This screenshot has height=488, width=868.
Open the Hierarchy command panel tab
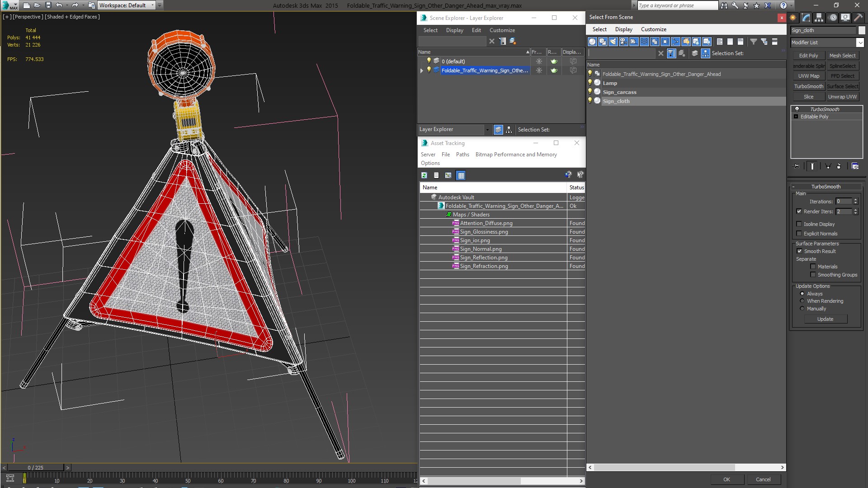click(x=819, y=18)
